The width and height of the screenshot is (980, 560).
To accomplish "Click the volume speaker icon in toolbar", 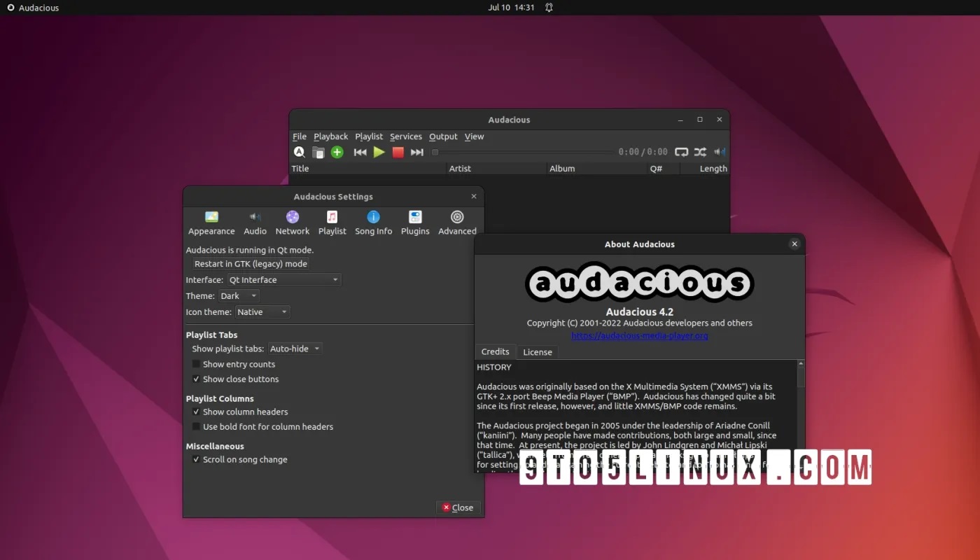I will [x=720, y=152].
